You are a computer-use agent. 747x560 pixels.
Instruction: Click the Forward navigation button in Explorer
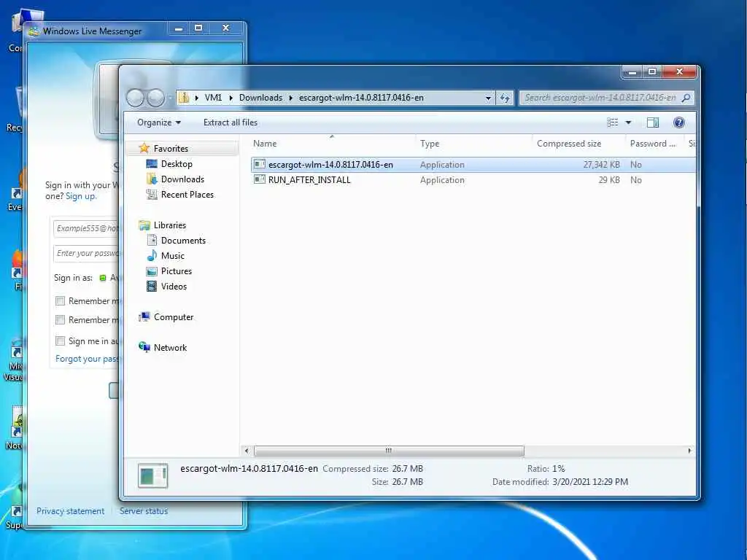(156, 98)
